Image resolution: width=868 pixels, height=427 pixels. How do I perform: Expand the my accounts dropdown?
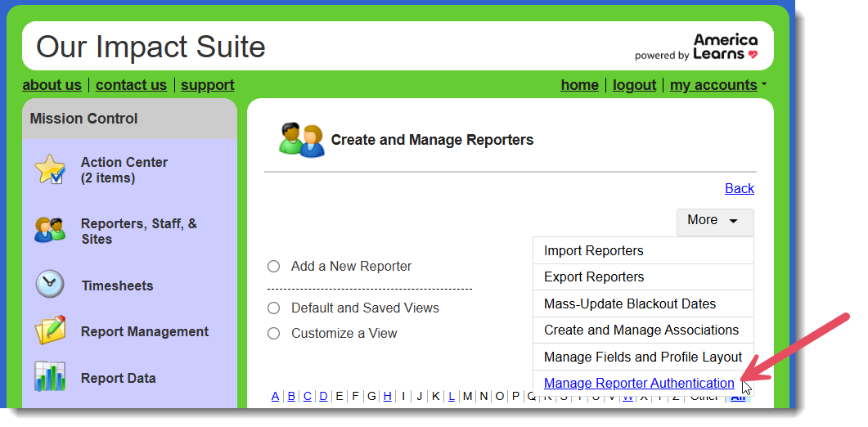(x=718, y=85)
